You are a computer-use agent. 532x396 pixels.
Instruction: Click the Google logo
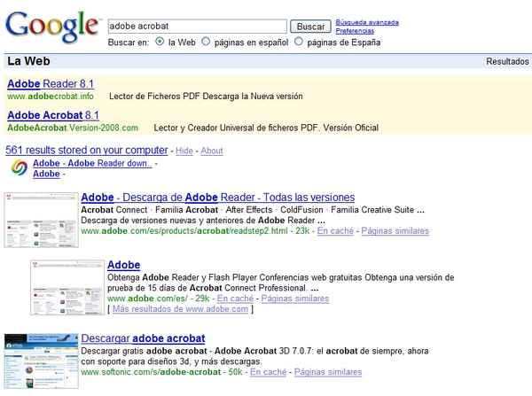53,27
